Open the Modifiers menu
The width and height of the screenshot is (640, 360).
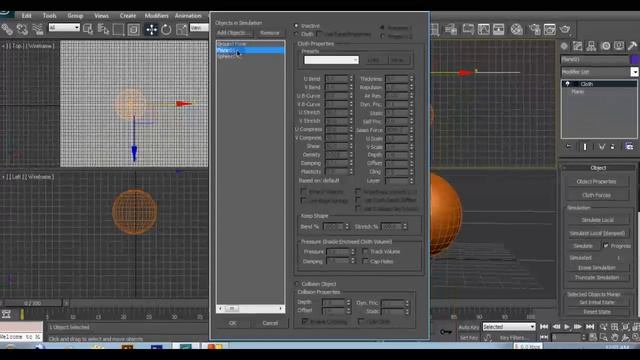click(x=156, y=16)
